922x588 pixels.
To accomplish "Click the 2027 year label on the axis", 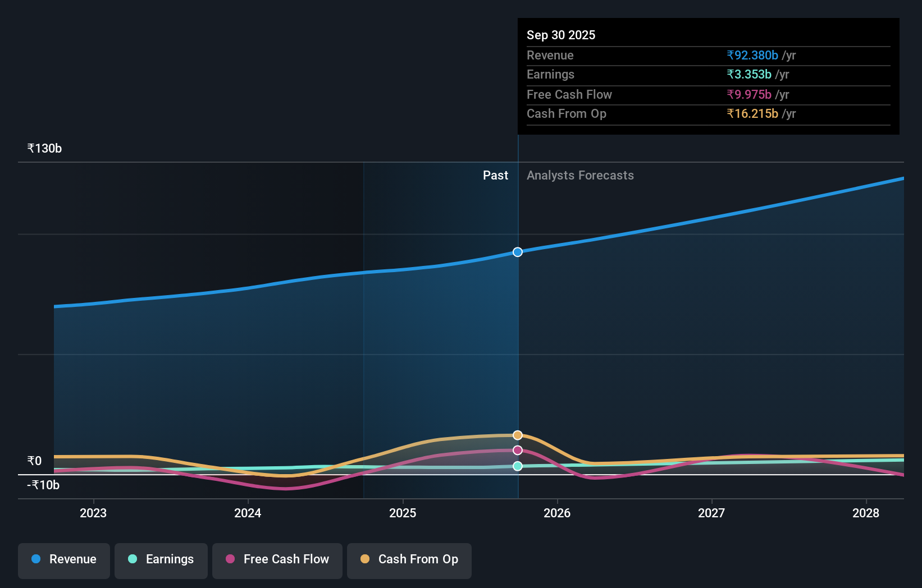I will point(711,513).
